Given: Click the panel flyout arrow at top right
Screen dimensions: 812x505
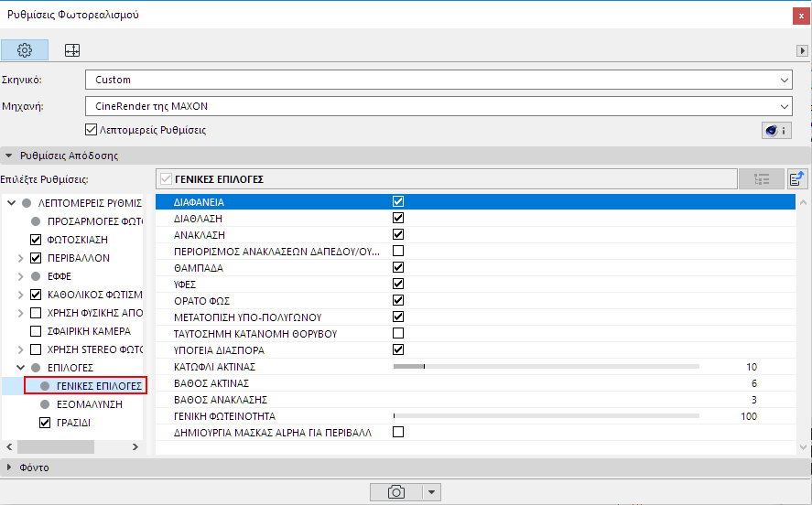Looking at the screenshot, I should (x=802, y=50).
